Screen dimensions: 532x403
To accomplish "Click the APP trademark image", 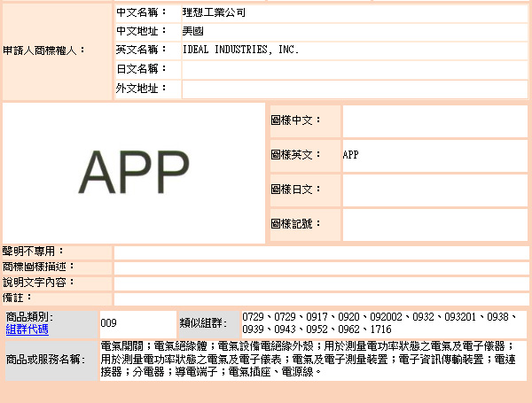I will pyautogui.click(x=134, y=173).
